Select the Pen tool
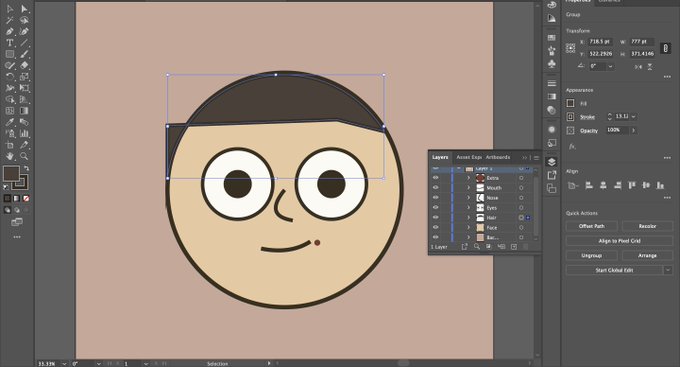The width and height of the screenshot is (680, 367). point(10,31)
